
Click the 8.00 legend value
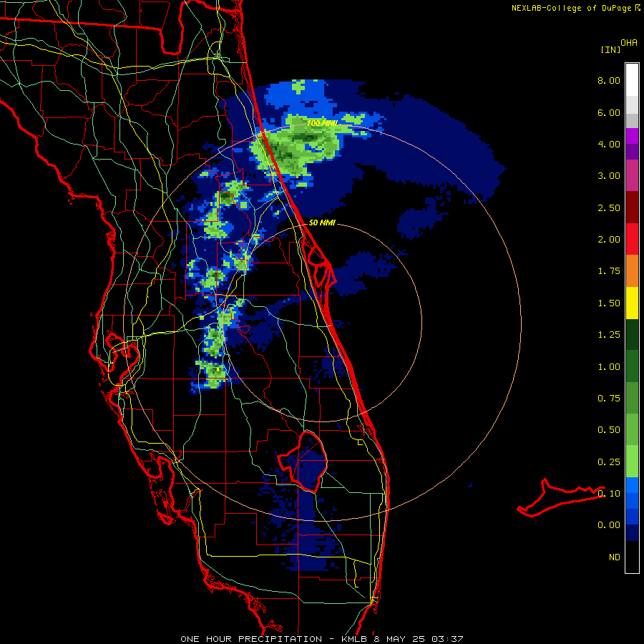[x=609, y=80]
